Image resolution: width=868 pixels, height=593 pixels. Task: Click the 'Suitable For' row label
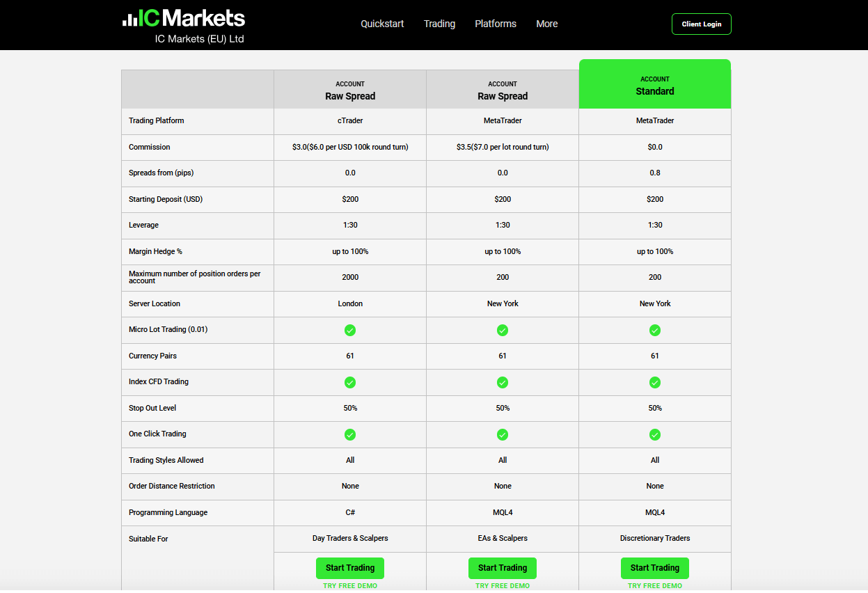pos(148,539)
